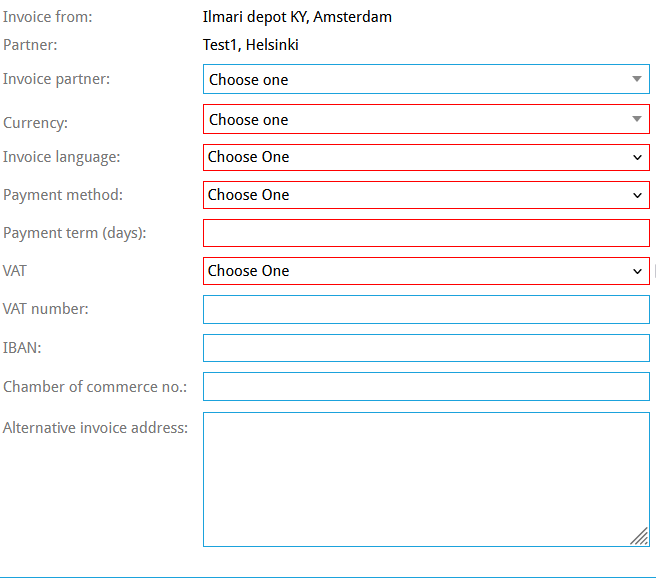
Task: Click the Test1, Helsinki partner text
Action: 251,45
